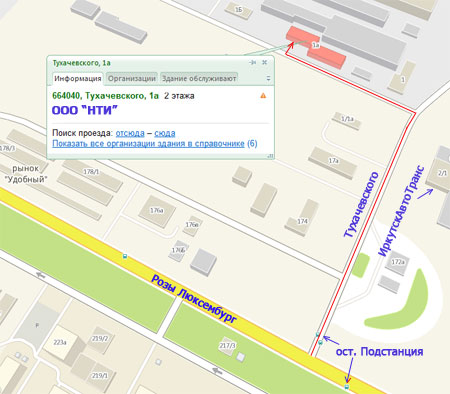Click building 172а on the map
The image size is (450, 394).
click(x=398, y=263)
